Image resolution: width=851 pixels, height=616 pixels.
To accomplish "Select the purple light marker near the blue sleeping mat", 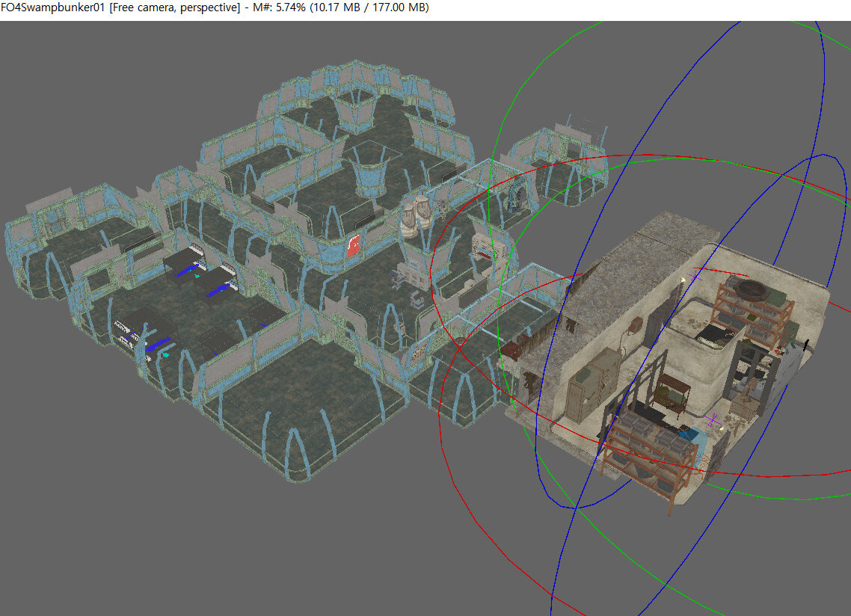I will (x=713, y=419).
